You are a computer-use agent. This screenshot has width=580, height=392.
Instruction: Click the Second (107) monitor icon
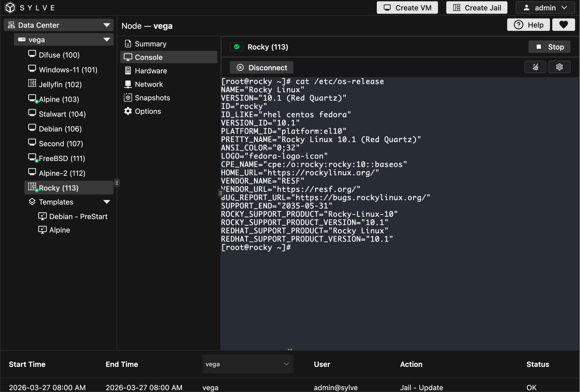point(32,142)
